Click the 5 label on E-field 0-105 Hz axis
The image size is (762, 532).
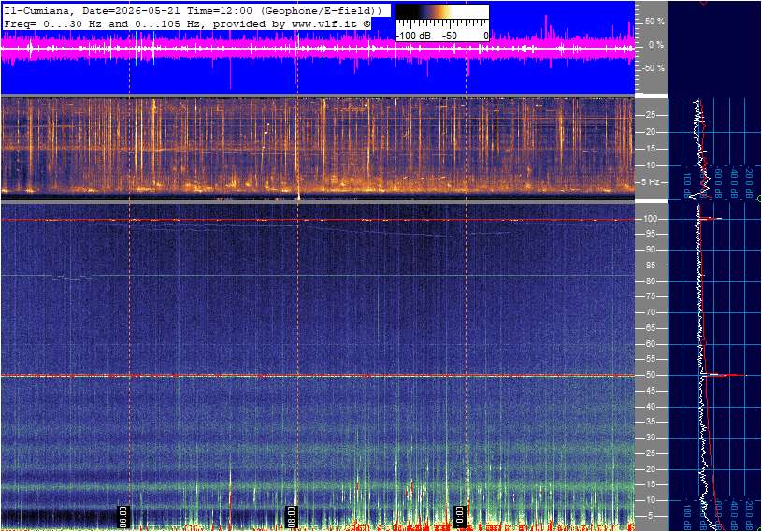click(651, 516)
